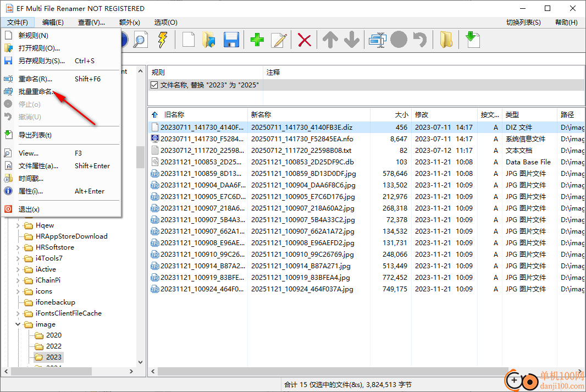Viewport: 586px width, 392px height.
Task: Choose 文件属性(a)... menu entry
Action: tap(60, 166)
